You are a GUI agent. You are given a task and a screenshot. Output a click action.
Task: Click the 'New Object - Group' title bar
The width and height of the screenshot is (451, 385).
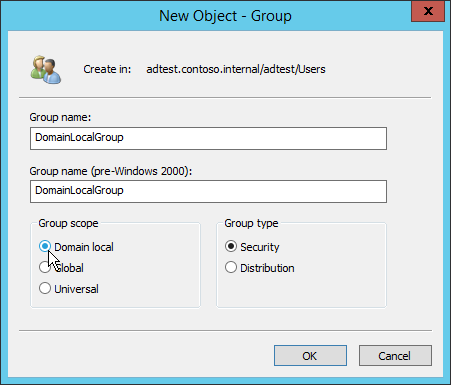(225, 16)
